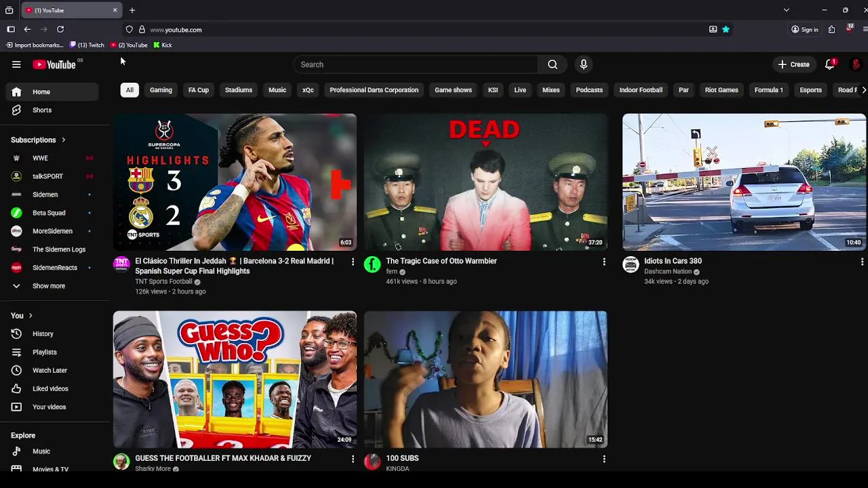Select the Game shows chip
The width and height of the screenshot is (868, 488).
tap(453, 90)
